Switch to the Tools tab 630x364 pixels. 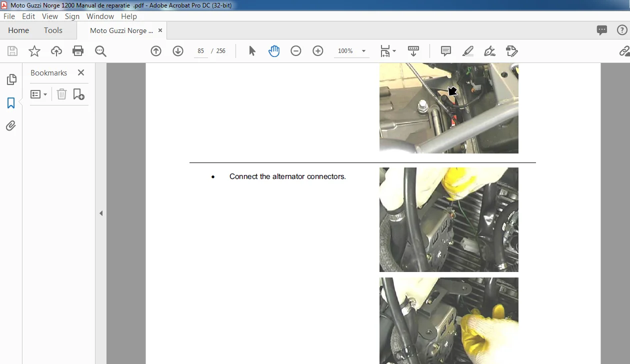coord(53,30)
